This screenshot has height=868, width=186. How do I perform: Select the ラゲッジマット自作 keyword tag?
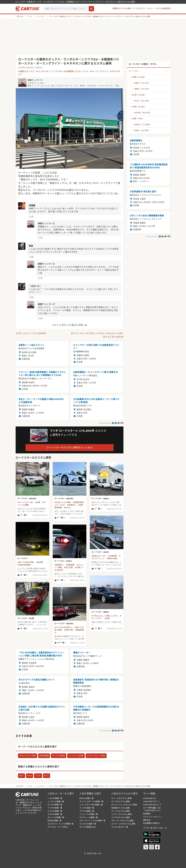[27, 755]
